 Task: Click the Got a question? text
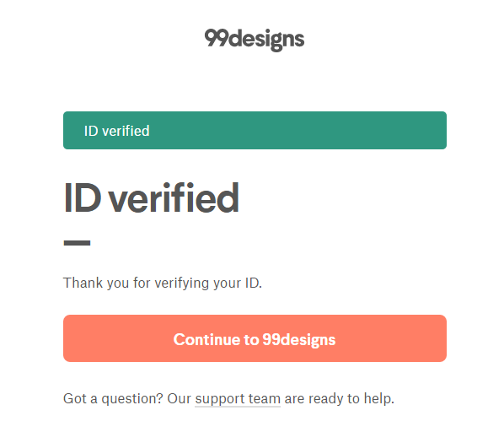click(113, 399)
